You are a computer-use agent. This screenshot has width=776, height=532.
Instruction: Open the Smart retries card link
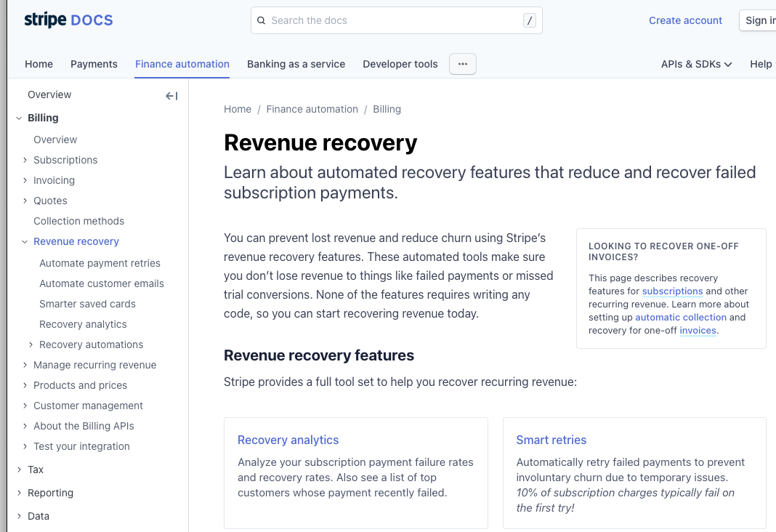551,440
